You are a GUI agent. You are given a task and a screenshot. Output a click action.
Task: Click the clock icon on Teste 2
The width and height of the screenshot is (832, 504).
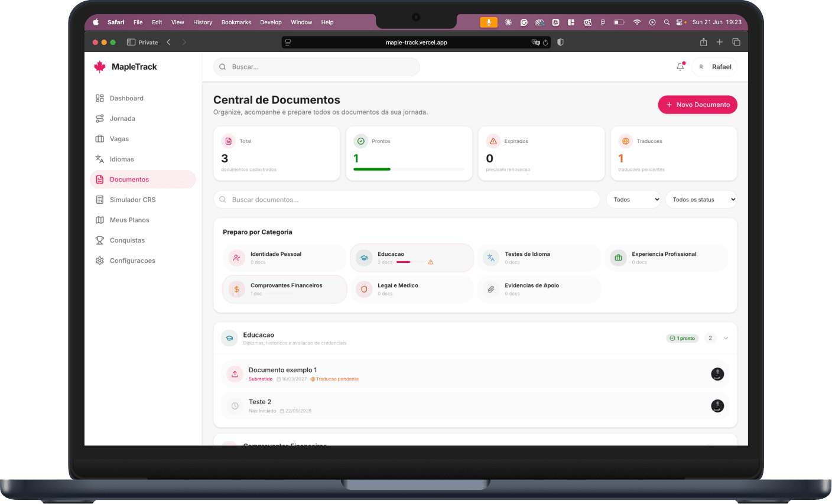(x=235, y=406)
